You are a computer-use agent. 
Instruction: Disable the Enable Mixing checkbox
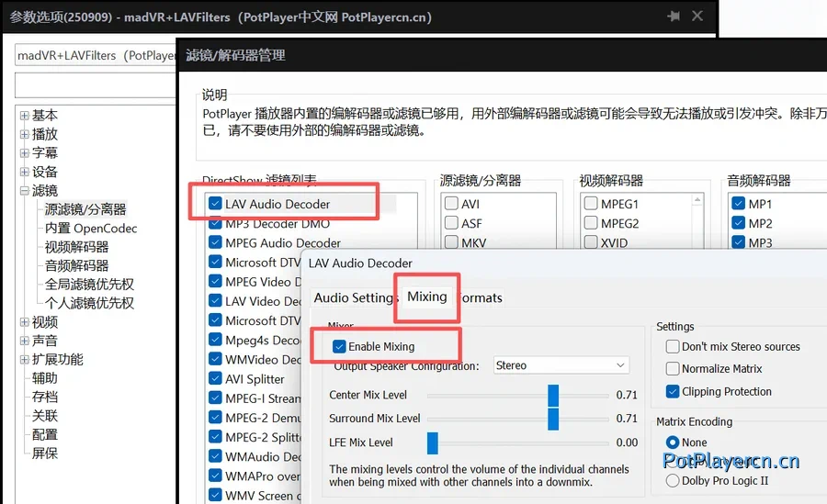pyautogui.click(x=339, y=346)
